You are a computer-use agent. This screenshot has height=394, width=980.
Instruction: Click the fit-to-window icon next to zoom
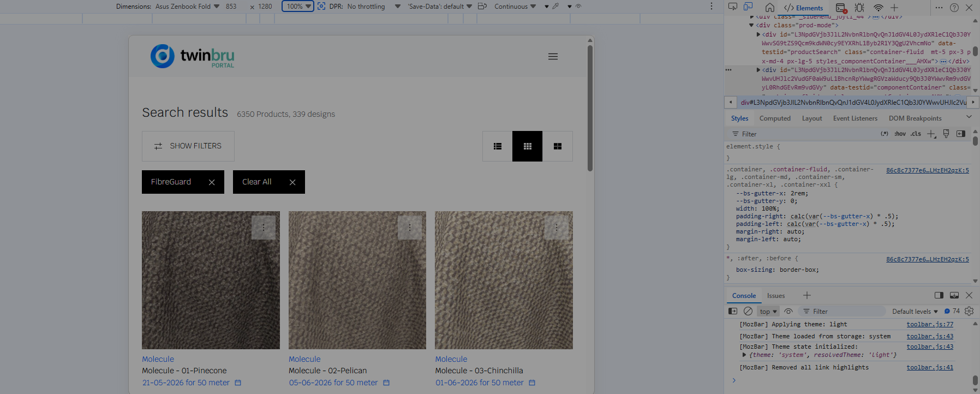(x=321, y=7)
